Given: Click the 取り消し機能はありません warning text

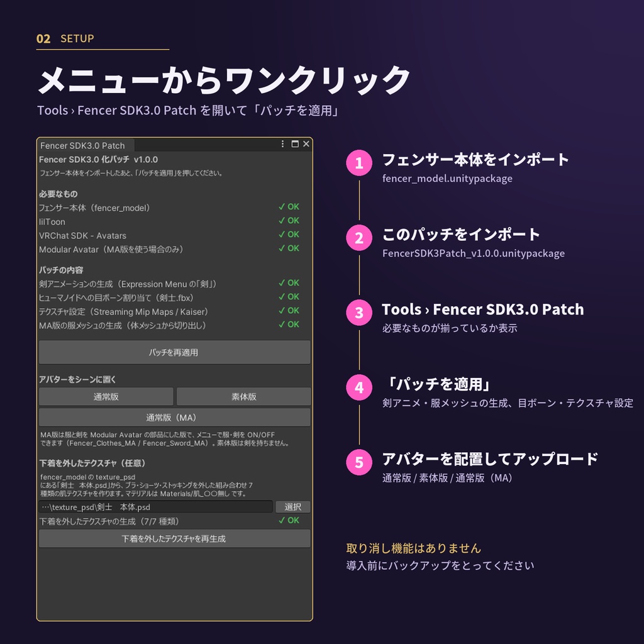Looking at the screenshot, I should tap(414, 548).
